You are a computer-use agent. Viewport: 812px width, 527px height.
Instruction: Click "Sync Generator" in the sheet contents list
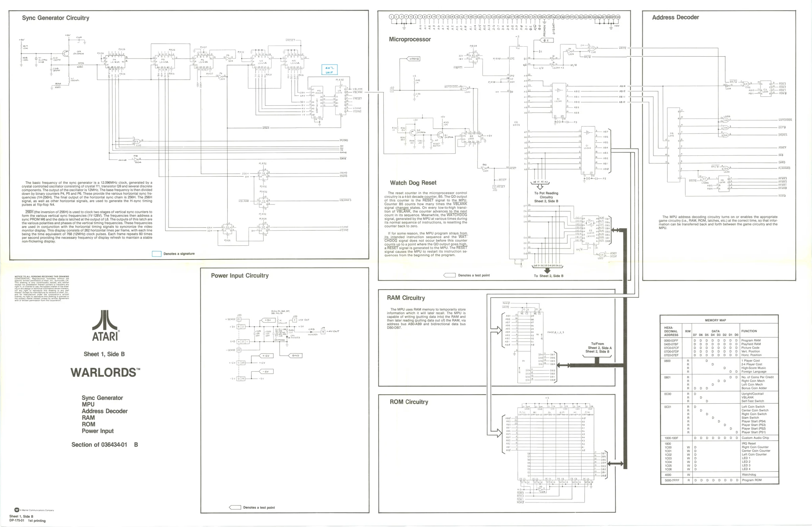tap(102, 398)
